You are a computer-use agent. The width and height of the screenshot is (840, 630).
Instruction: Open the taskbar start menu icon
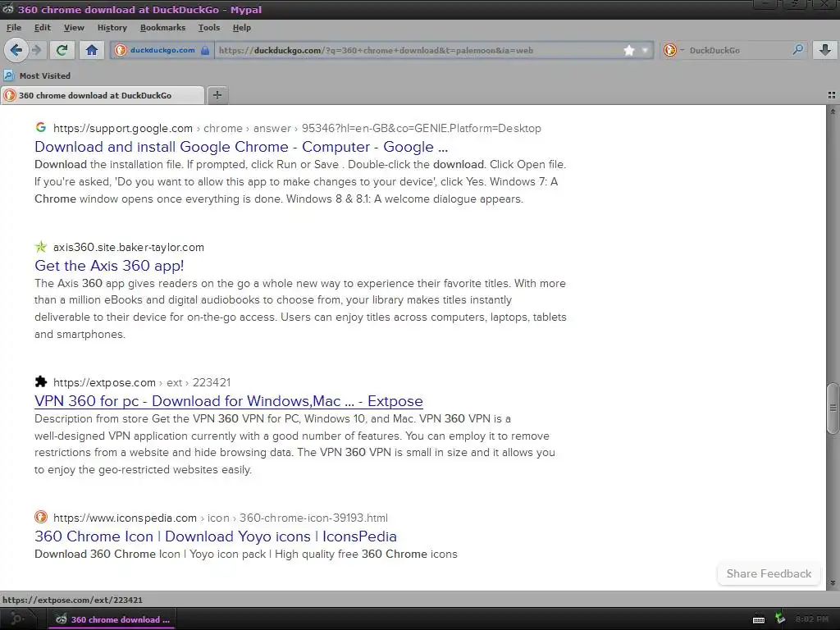point(16,619)
